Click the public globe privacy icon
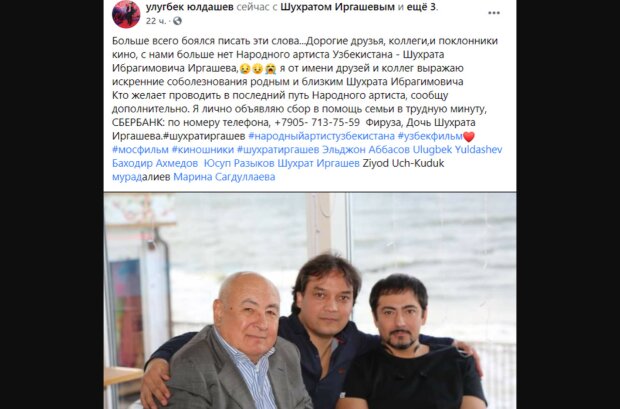620x409 pixels. tap(178, 21)
